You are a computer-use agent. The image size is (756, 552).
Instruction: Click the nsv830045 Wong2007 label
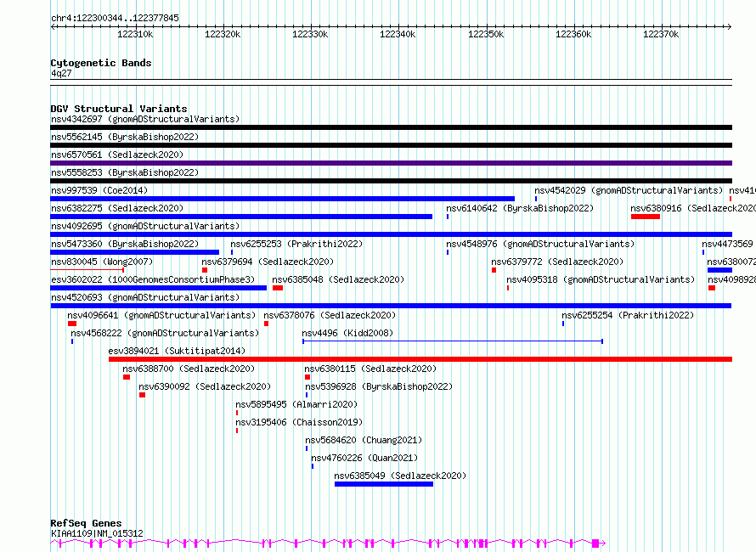click(102, 262)
